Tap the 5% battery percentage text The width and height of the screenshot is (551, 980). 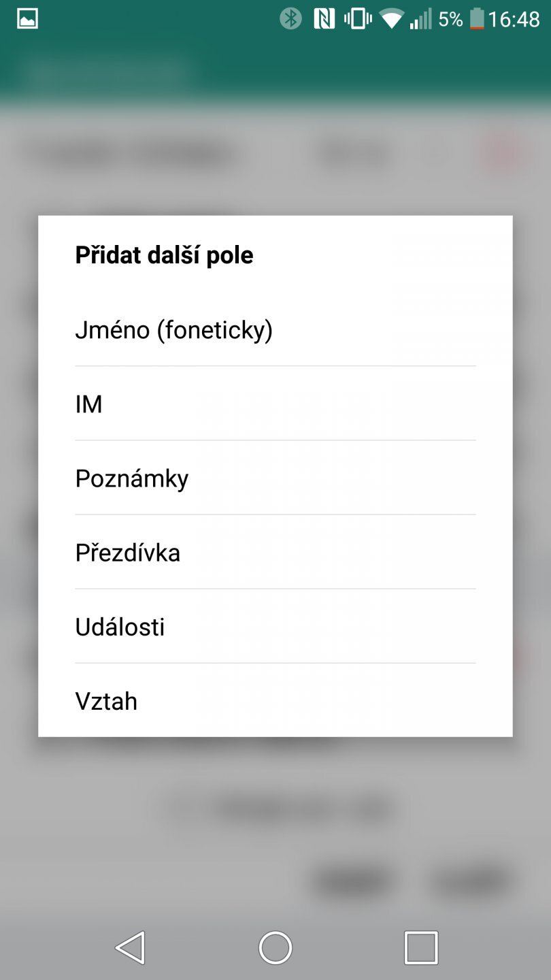click(x=450, y=18)
